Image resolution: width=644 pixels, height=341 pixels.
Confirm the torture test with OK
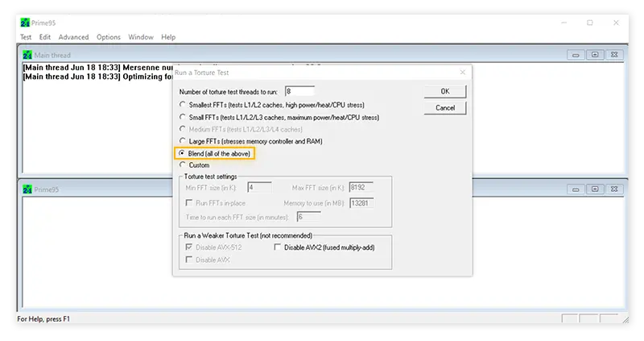[x=445, y=91]
